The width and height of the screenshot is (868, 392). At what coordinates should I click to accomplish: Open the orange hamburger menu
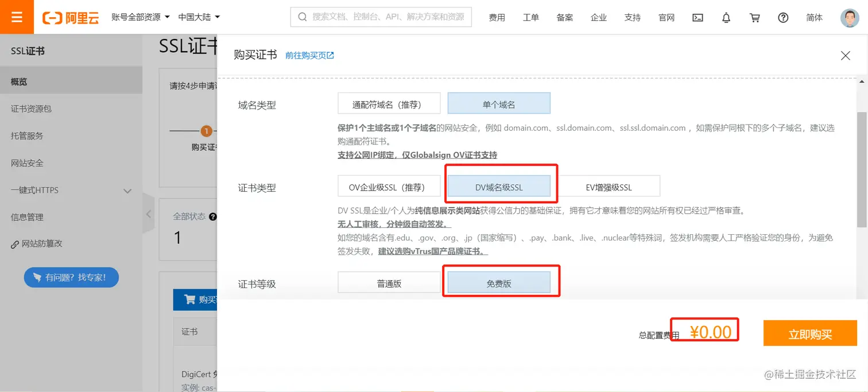[x=17, y=17]
